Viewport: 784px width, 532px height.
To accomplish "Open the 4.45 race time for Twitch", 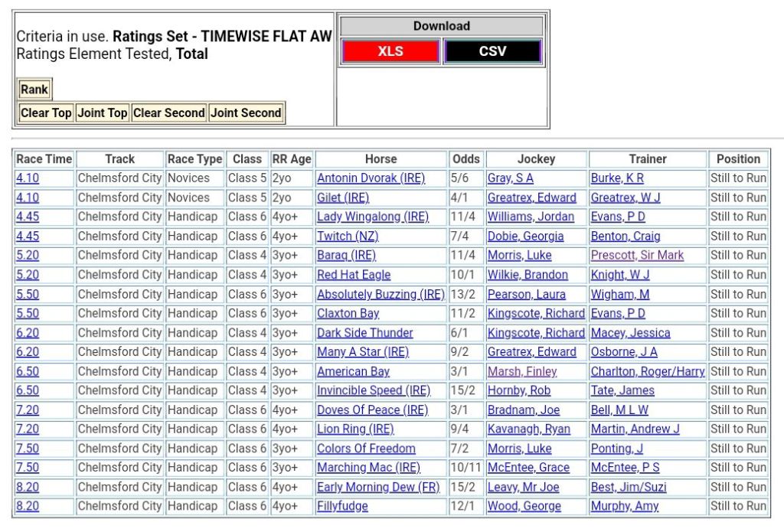I will tap(28, 237).
